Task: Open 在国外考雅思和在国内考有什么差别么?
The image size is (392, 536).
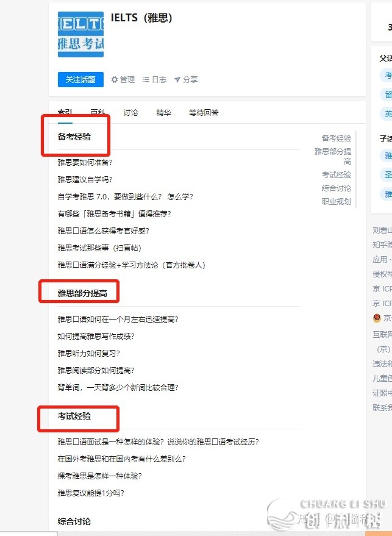Action: 122,459
